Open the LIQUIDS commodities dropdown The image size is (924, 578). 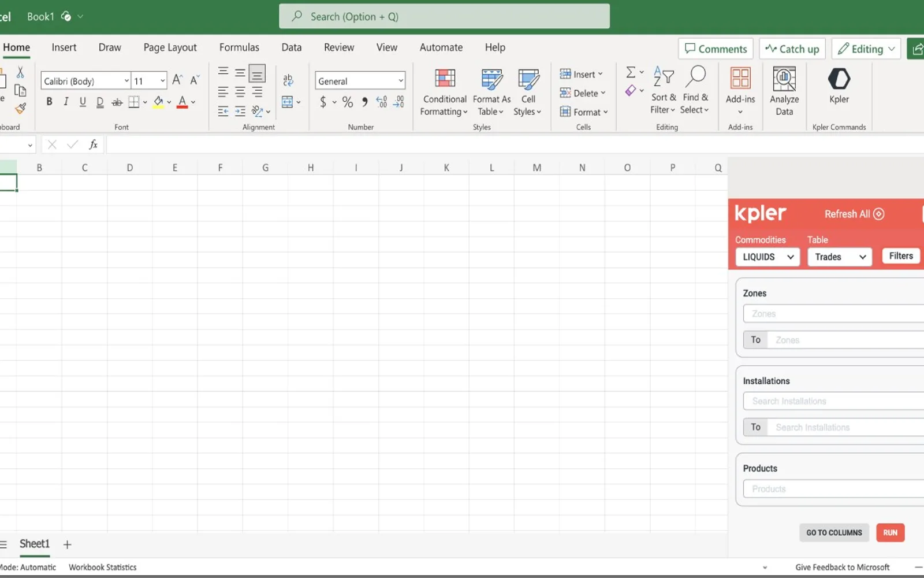pyautogui.click(x=767, y=257)
